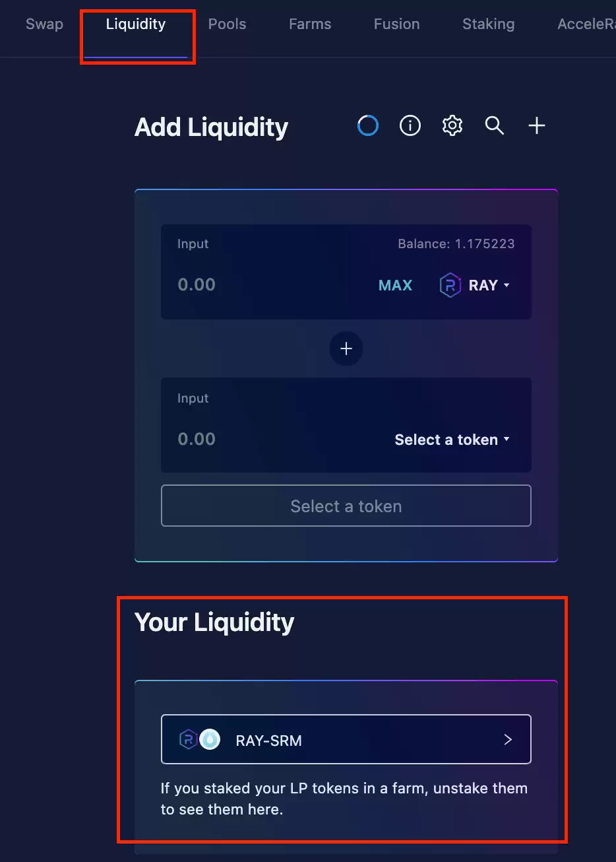
Task: Click the wide 'Select a token' button
Action: coord(346,506)
